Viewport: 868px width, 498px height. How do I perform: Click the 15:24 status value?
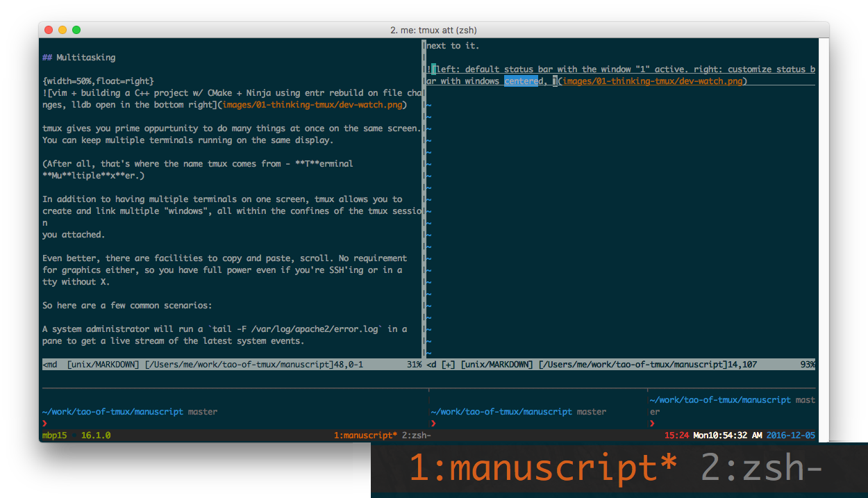point(676,435)
